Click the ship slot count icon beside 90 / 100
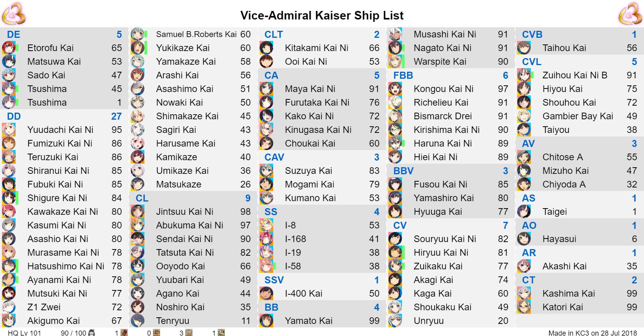The width and height of the screenshot is (644, 336). (x=92, y=333)
